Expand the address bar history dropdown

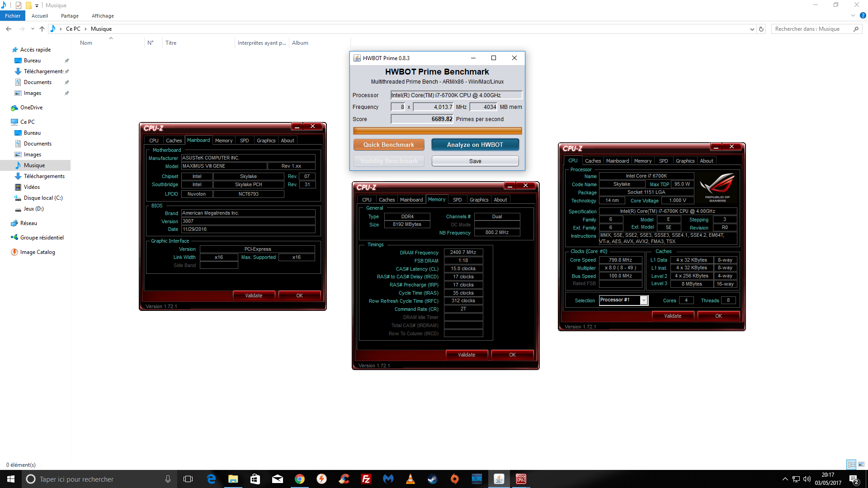[752, 29]
